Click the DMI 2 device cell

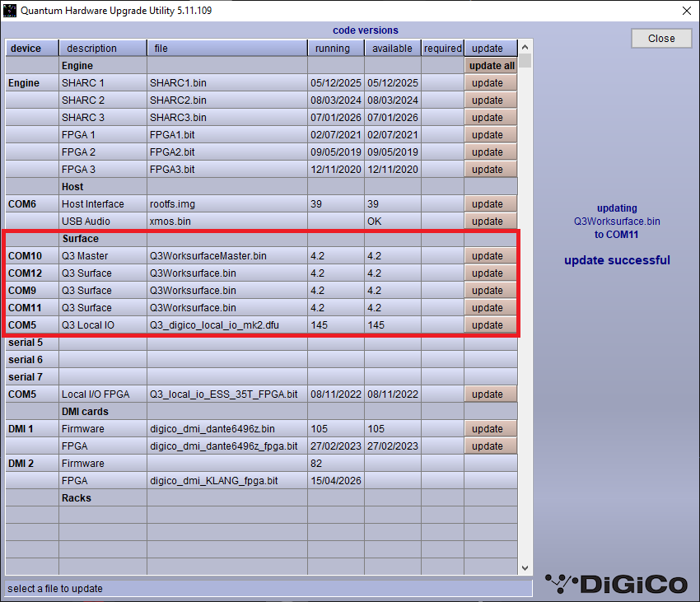[x=31, y=464]
